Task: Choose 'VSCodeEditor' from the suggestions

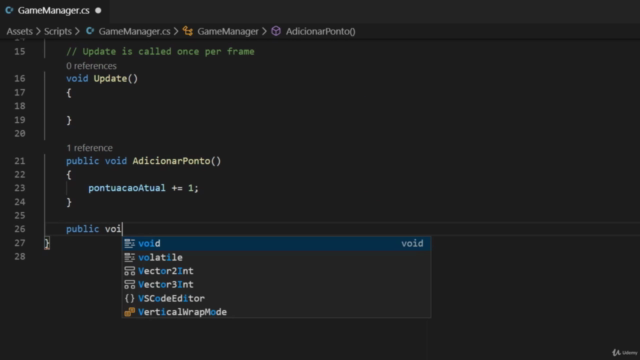Action: 276,298
